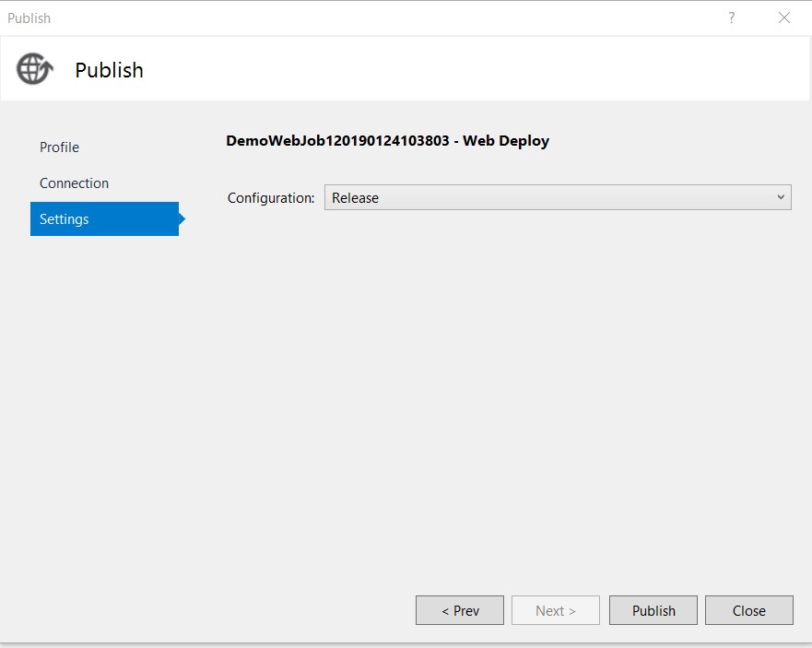This screenshot has width=812, height=648.
Task: Click the upward arrow on globe icon
Action: tap(47, 65)
